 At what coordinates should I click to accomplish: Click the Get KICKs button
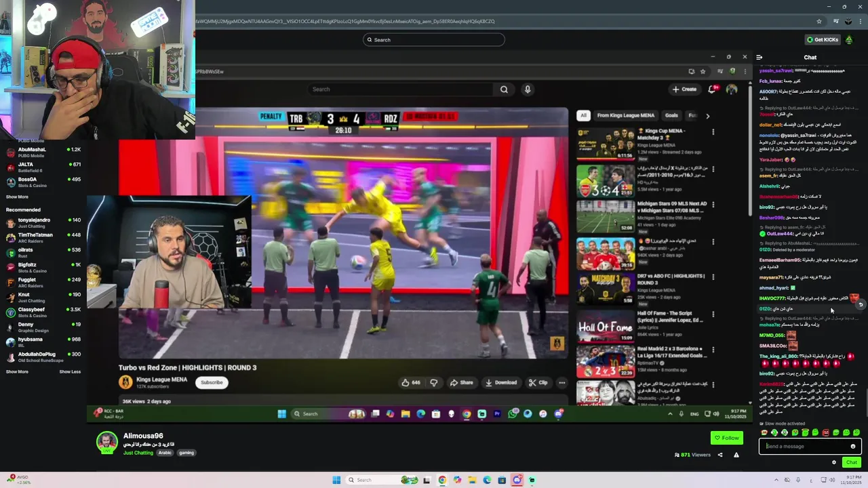tap(823, 40)
